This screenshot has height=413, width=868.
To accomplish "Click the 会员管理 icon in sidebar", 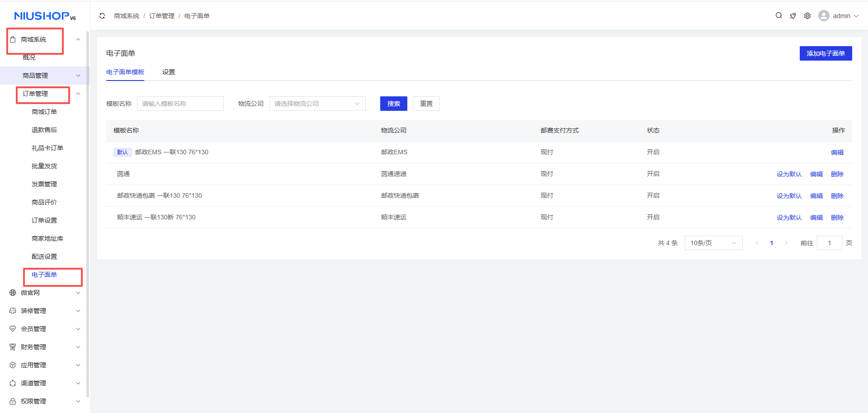I will tap(13, 329).
